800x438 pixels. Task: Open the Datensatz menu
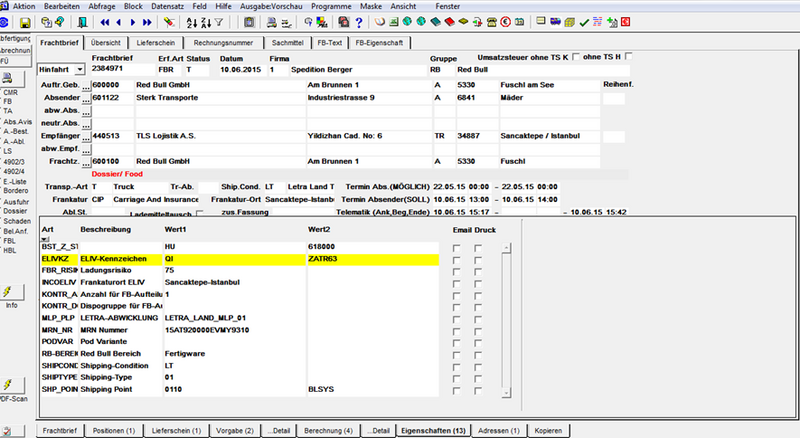167,6
